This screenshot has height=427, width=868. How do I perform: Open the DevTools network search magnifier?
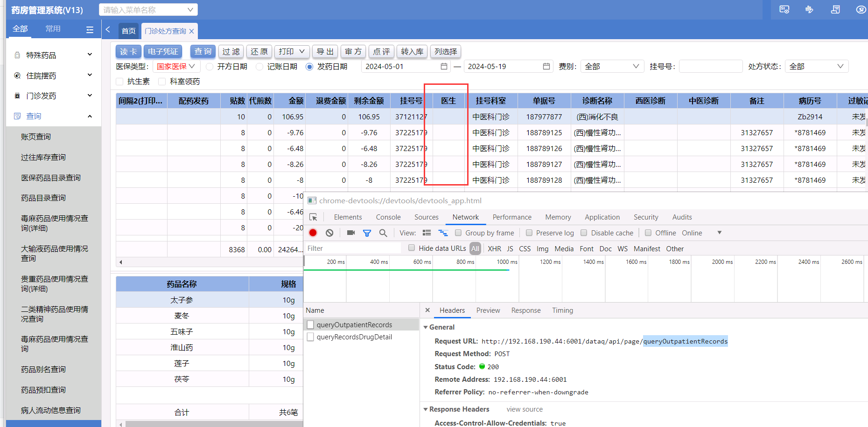point(383,233)
